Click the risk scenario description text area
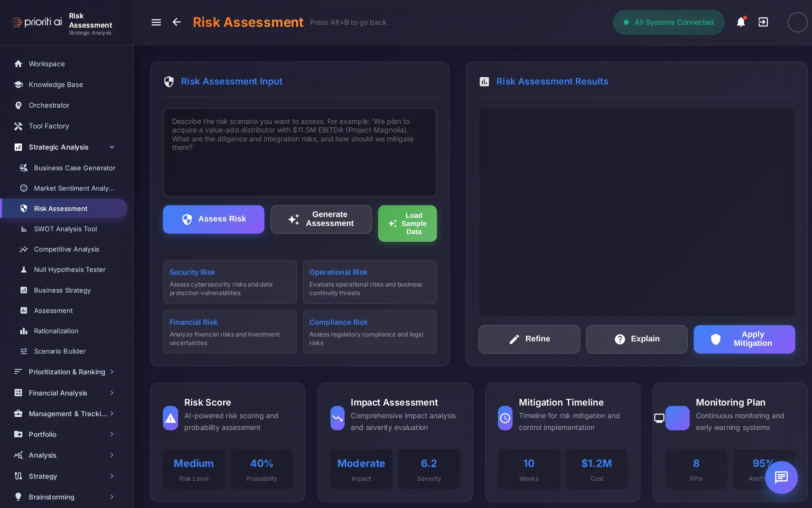 pos(300,152)
